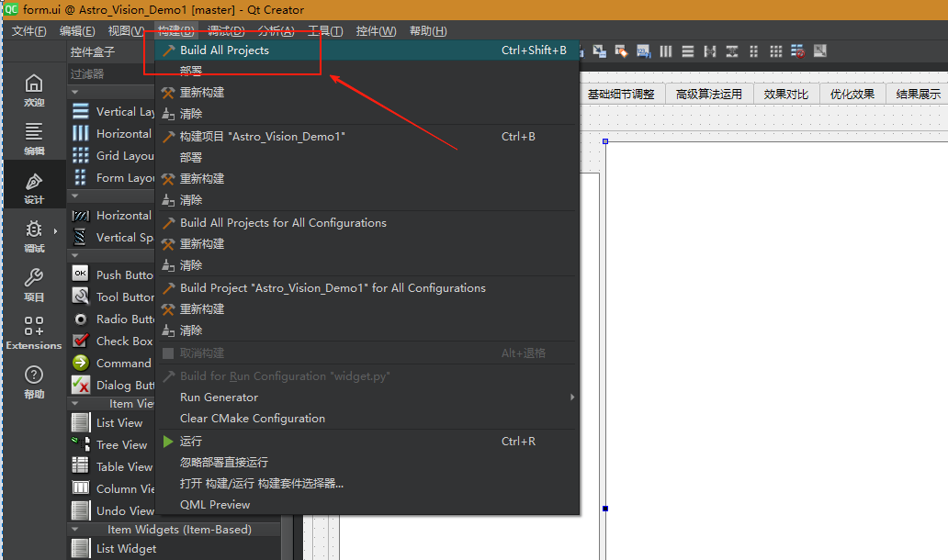Switch to the 基础细节调整 tab
948x560 pixels.
(622, 95)
